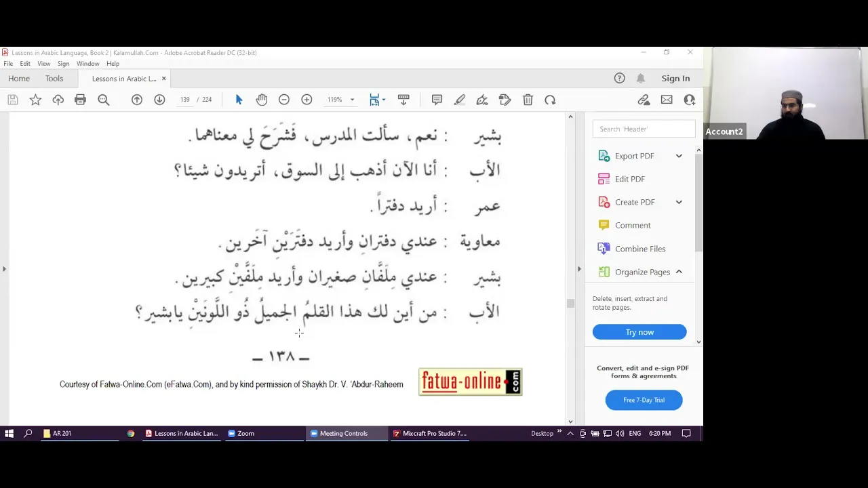The width and height of the screenshot is (868, 488).
Task: Delete page with trash icon
Action: (x=528, y=100)
